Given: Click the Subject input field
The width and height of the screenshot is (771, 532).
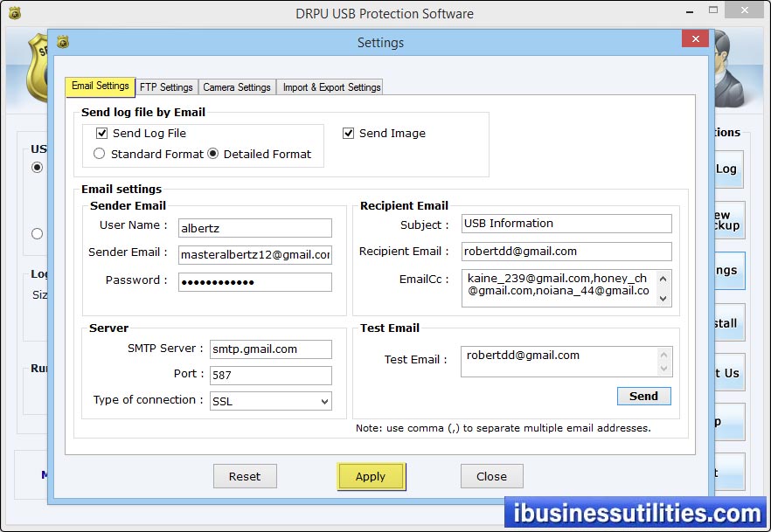Looking at the screenshot, I should [x=566, y=224].
